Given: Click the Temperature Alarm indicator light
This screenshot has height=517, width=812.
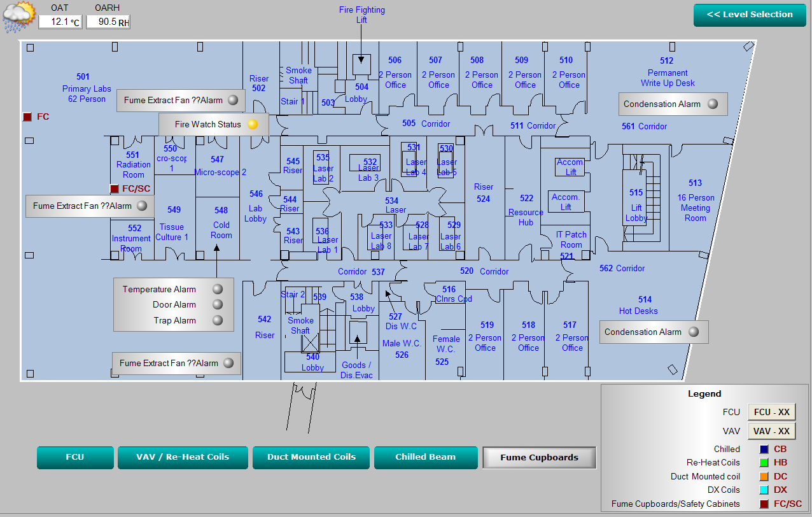Looking at the screenshot, I should [x=218, y=289].
